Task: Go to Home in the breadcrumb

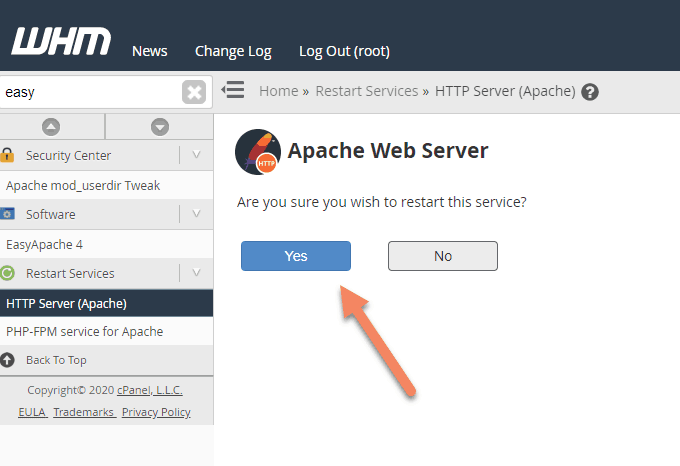Action: [278, 91]
